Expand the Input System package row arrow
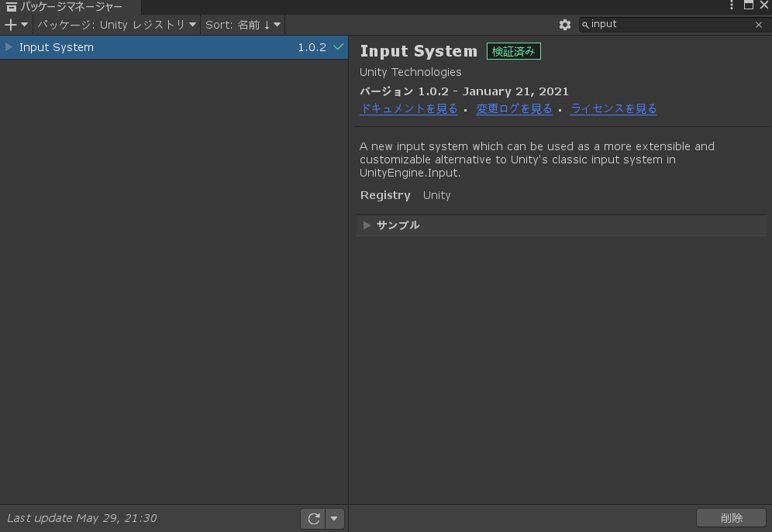The height and width of the screenshot is (532, 772). (x=9, y=47)
